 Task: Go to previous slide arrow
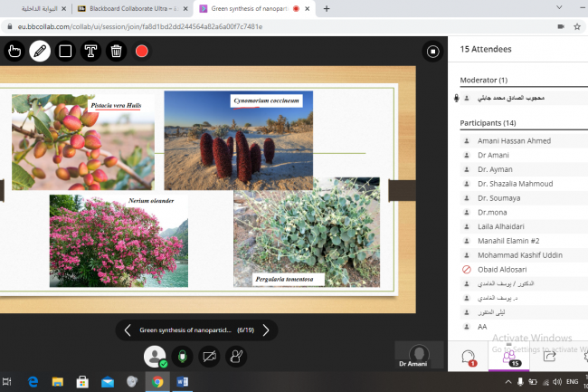click(128, 330)
